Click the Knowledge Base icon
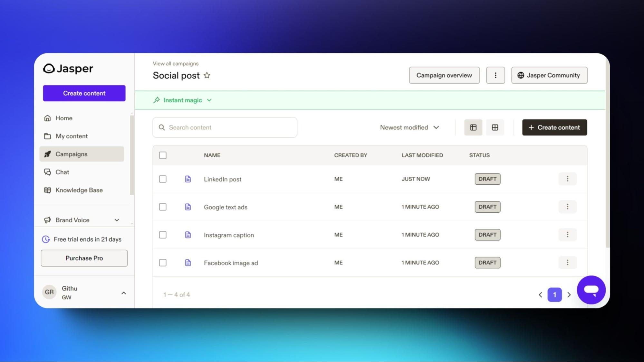The width and height of the screenshot is (644, 362). click(x=47, y=190)
